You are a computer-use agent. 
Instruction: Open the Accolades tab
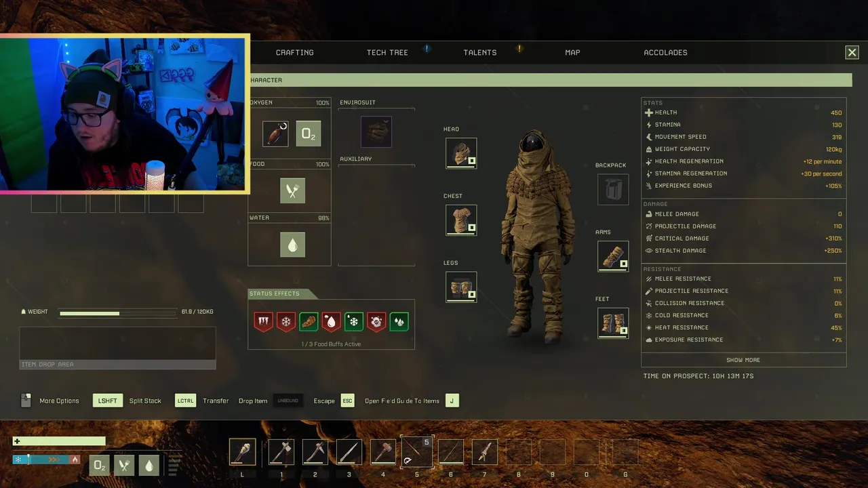(665, 52)
